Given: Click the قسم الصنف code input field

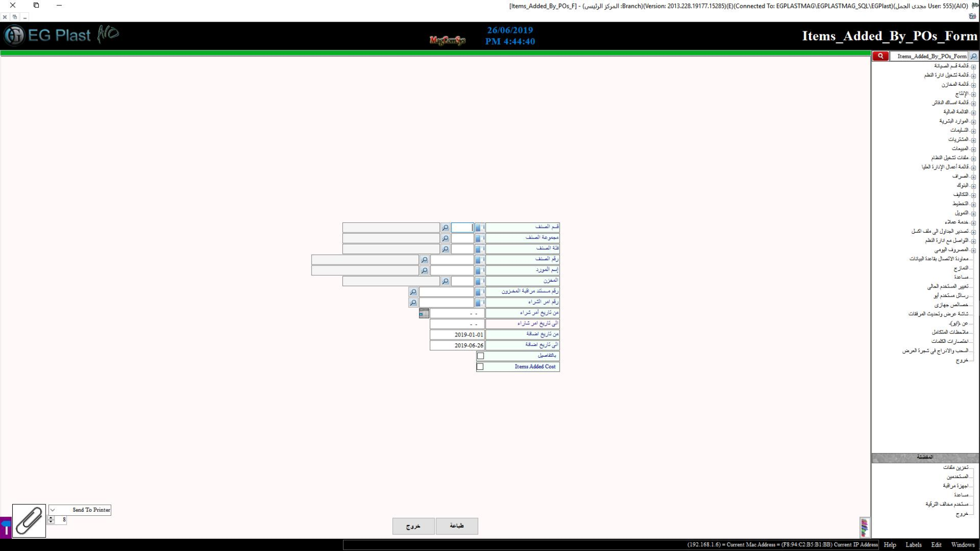Looking at the screenshot, I should [462, 228].
